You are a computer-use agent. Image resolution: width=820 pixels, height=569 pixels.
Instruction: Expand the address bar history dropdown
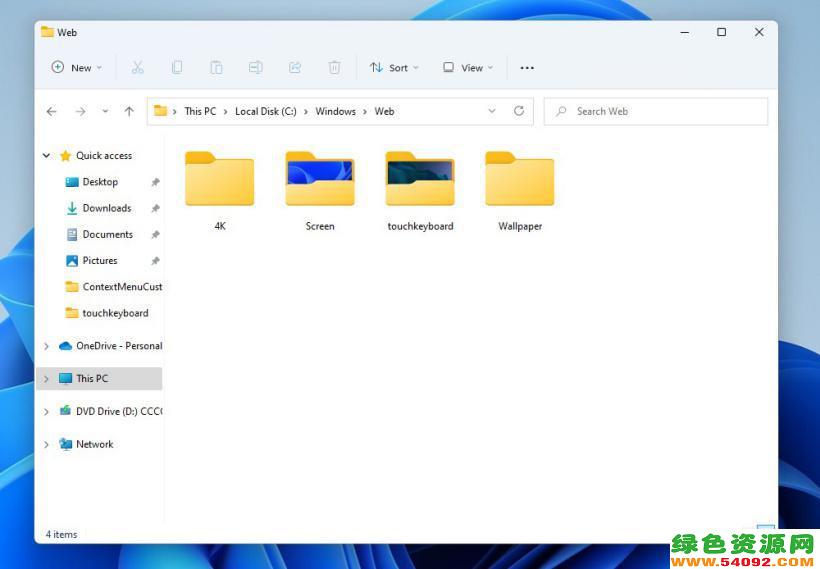tap(492, 111)
